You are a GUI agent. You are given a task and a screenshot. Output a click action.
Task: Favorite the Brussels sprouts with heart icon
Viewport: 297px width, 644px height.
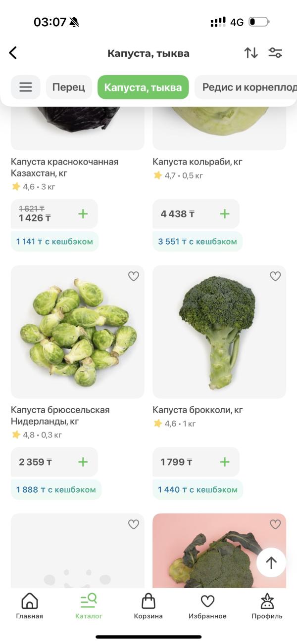134,276
